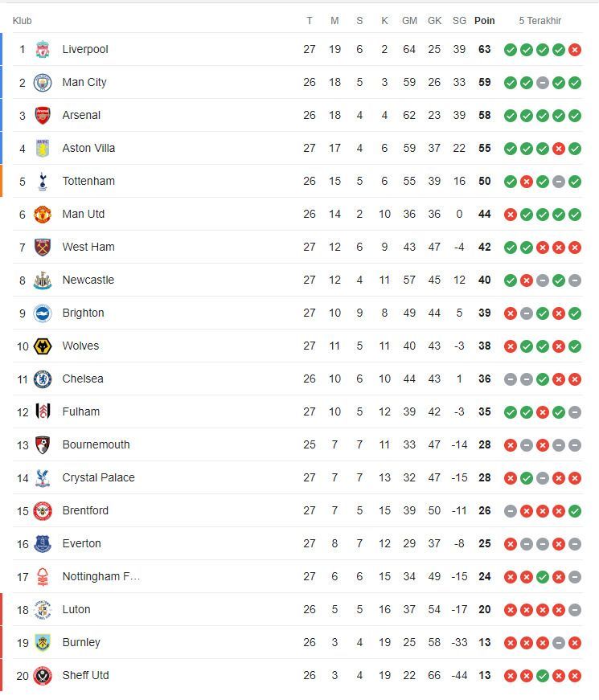Screen dimensions: 599x700
Task: Click the Man City club crest
Action: [x=43, y=83]
